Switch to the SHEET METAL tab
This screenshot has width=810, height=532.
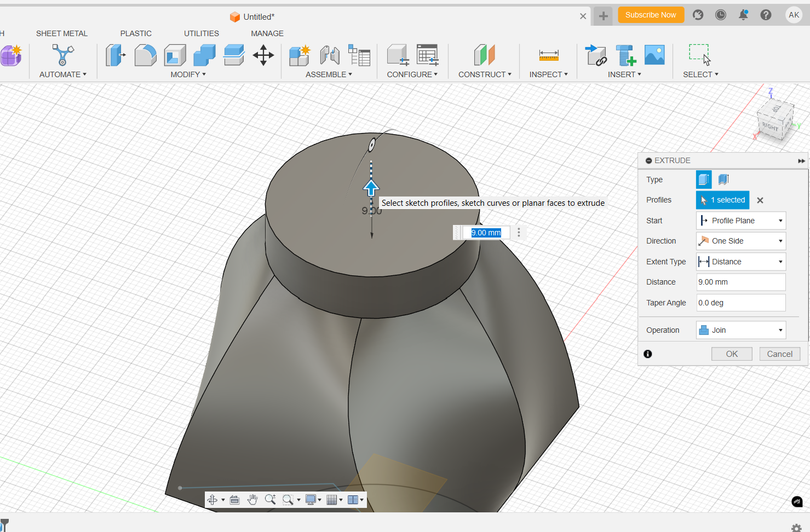coord(62,33)
